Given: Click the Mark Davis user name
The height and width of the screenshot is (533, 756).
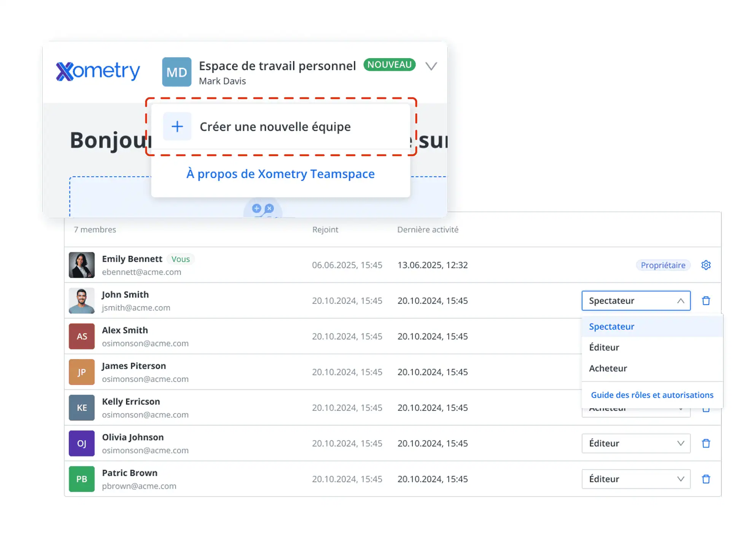Looking at the screenshot, I should tap(222, 81).
